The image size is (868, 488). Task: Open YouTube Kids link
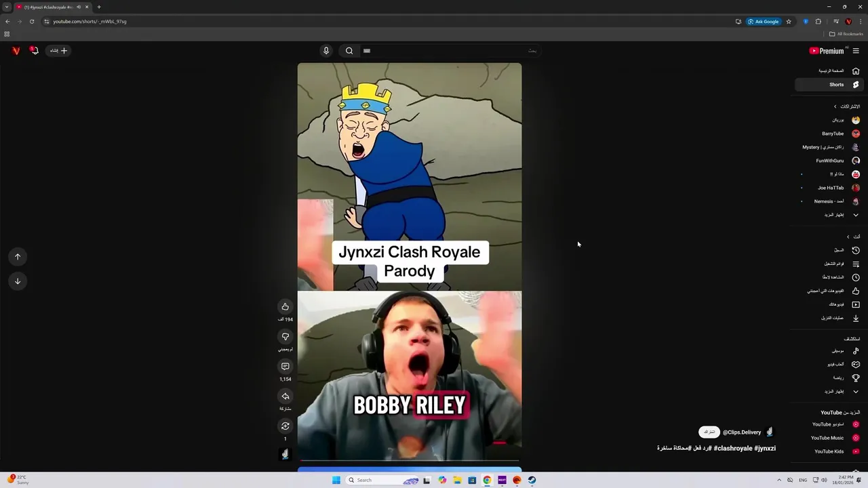pos(829,451)
